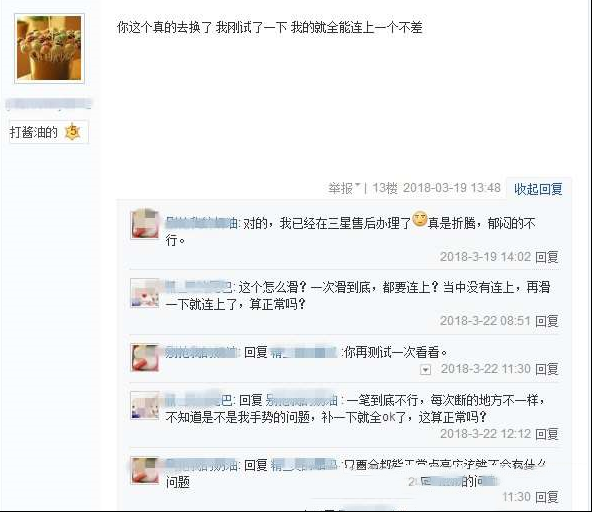Click blurred username under the main avatar
The height and width of the screenshot is (512, 592).
[x=49, y=104]
